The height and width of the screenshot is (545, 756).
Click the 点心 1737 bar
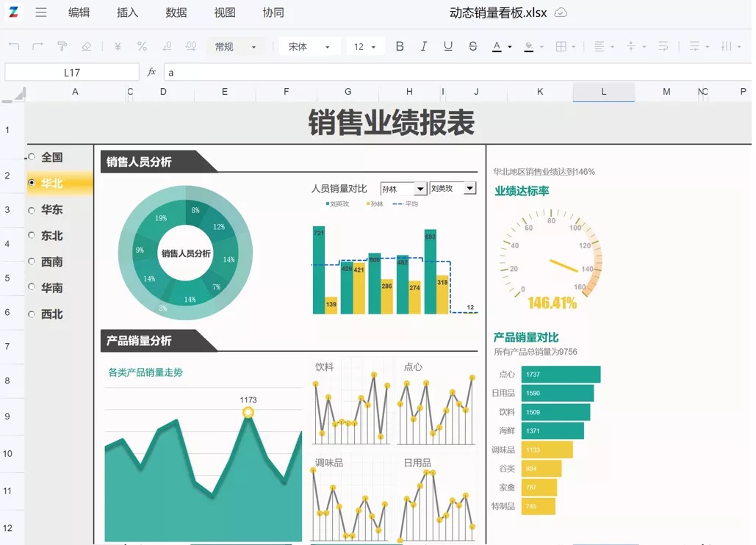(561, 375)
